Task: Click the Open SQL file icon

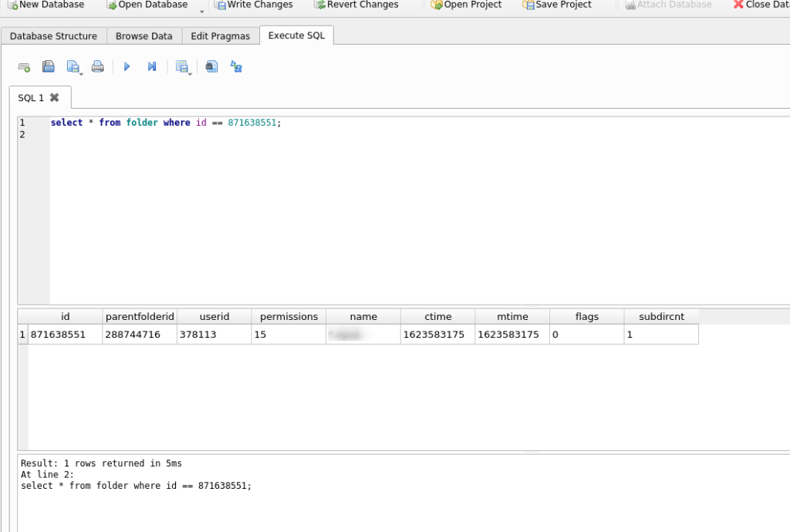Action: [x=48, y=66]
